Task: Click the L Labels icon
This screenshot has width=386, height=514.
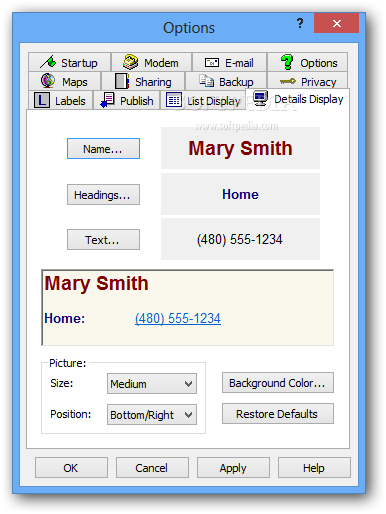Action: coord(42,100)
